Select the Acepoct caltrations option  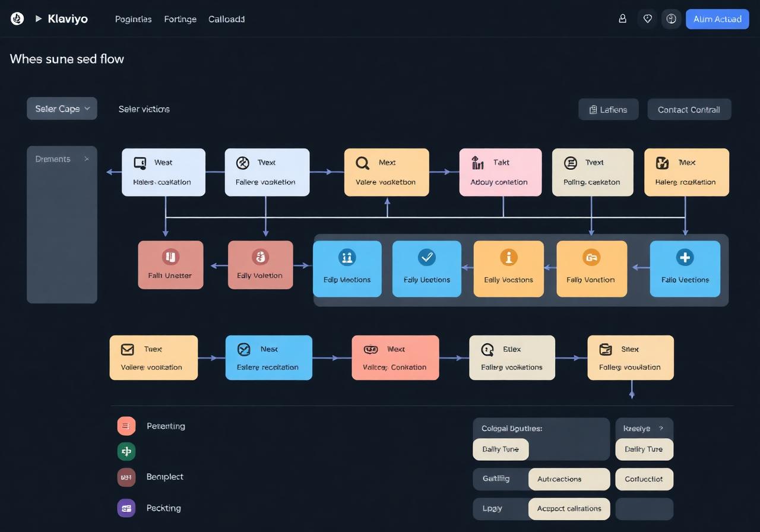point(569,508)
